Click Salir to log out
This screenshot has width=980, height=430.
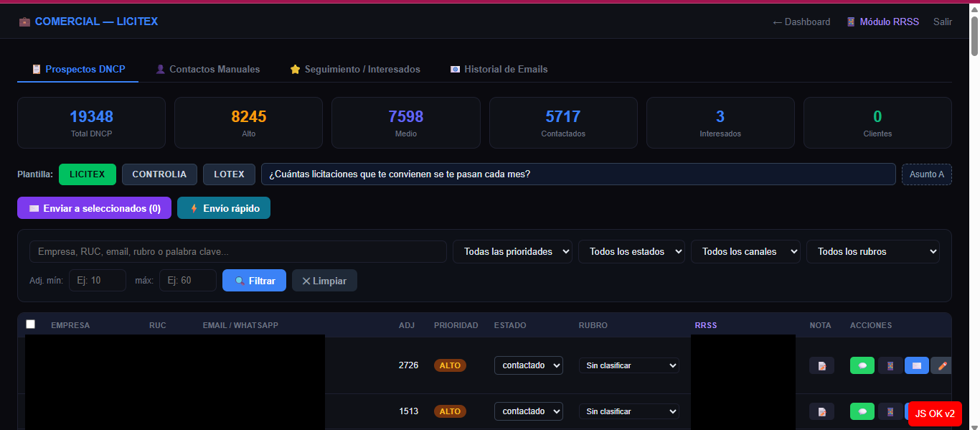point(943,22)
